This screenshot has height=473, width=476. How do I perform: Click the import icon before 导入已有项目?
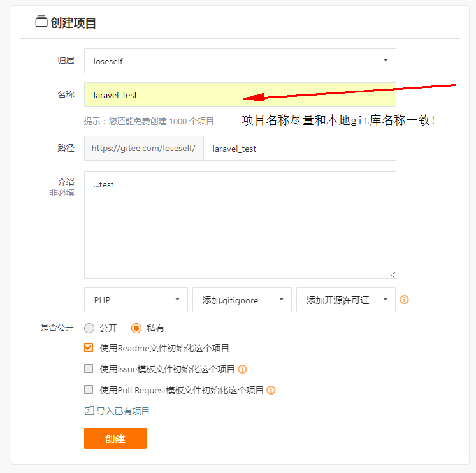(89, 411)
